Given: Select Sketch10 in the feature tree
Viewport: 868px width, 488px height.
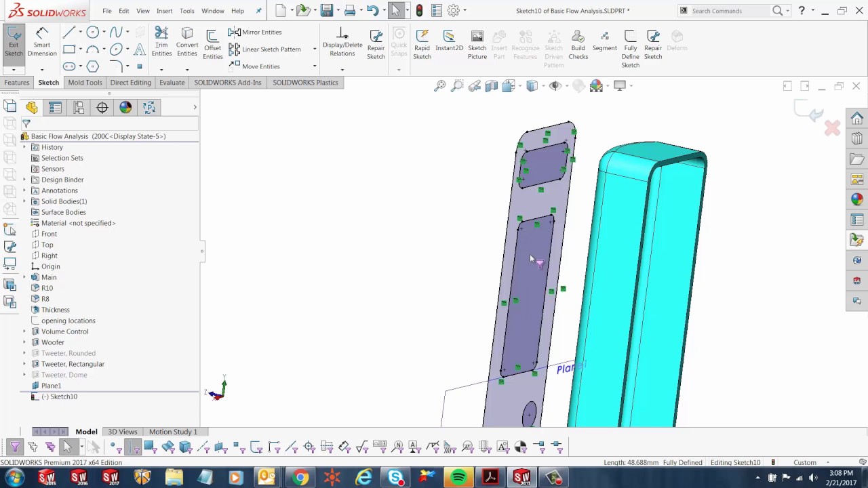Looking at the screenshot, I should tap(59, 396).
